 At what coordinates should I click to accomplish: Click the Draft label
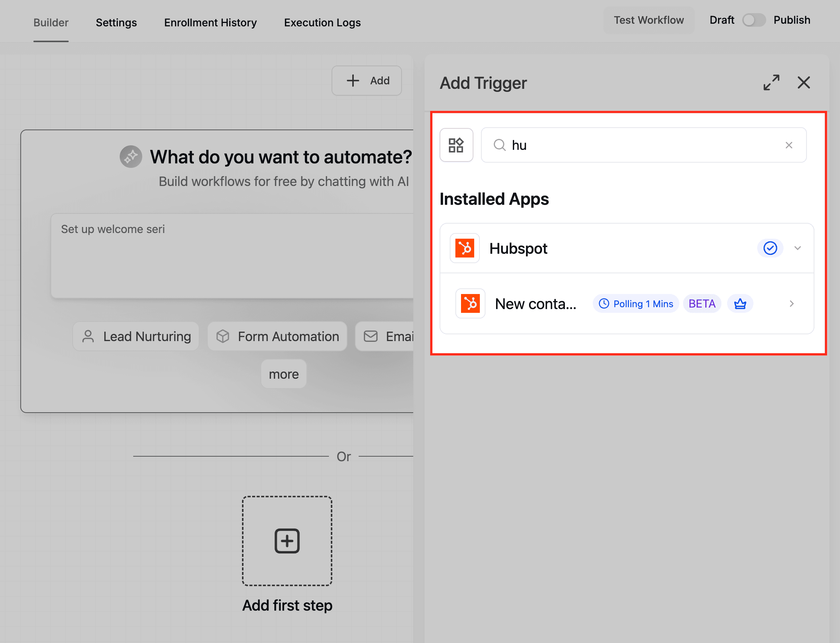point(722,20)
